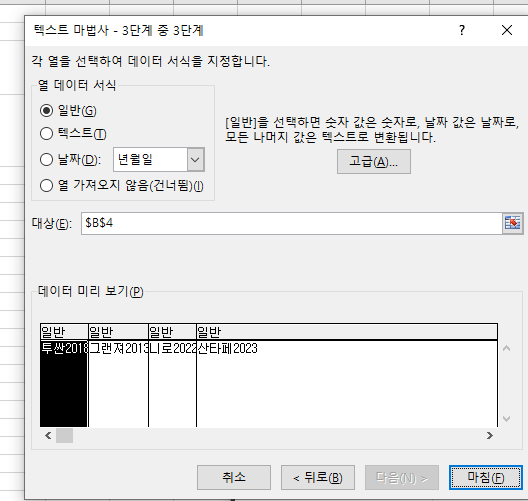Click the range selector icon beside 대상

pos(513,223)
